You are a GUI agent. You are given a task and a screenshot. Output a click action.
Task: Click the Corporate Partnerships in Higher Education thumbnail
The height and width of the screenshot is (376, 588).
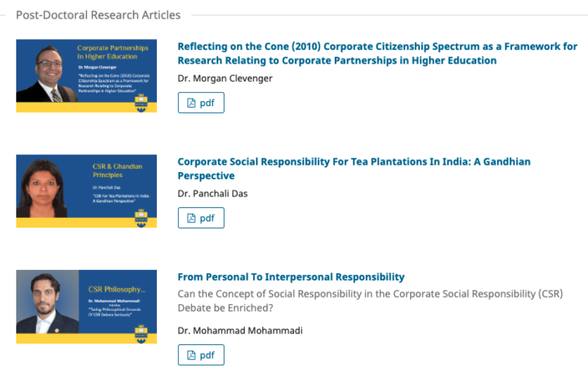coord(87,76)
